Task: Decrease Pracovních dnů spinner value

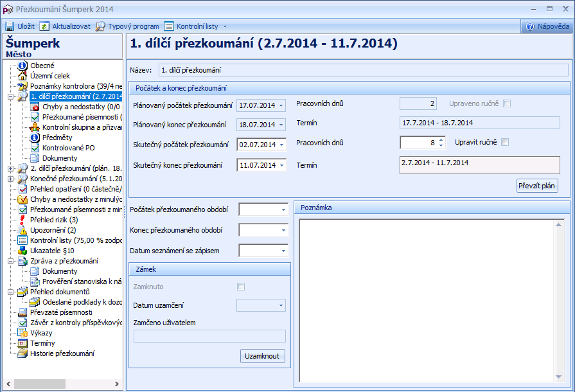Action: click(441, 146)
